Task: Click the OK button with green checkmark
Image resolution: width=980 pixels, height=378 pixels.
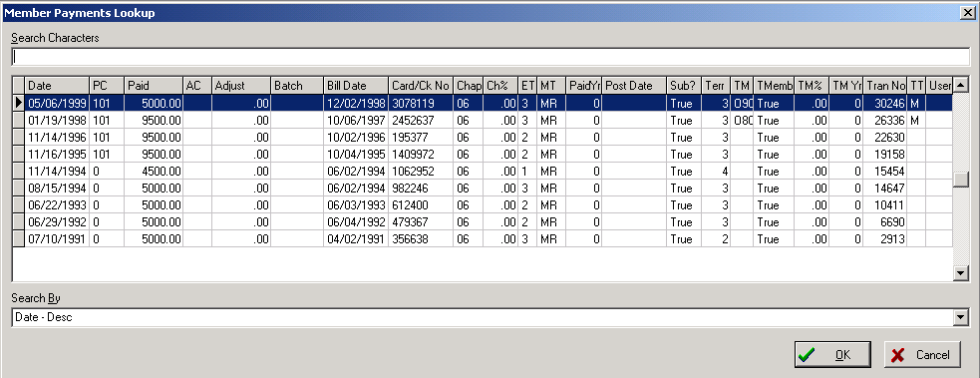Action: click(x=832, y=355)
